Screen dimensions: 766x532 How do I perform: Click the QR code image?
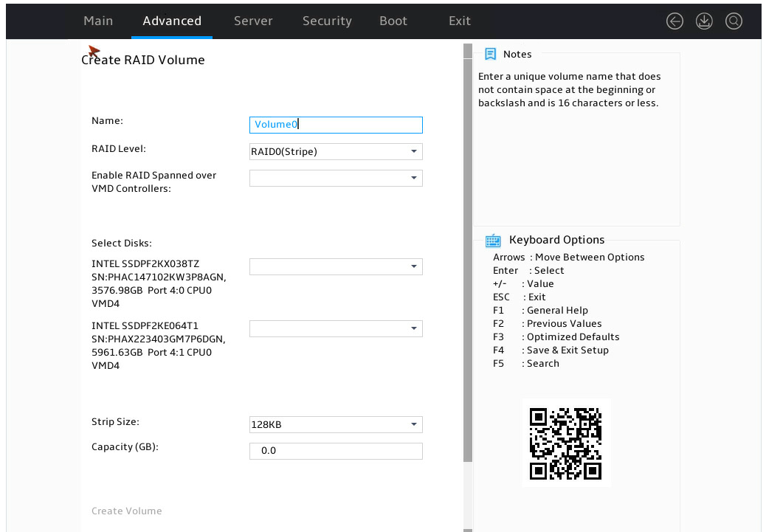[x=566, y=443]
